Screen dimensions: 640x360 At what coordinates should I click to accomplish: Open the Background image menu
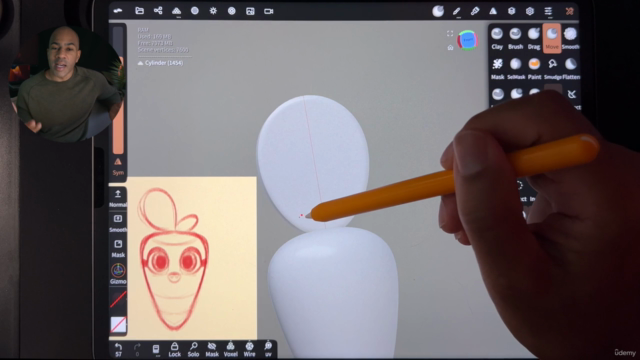pos(250,11)
